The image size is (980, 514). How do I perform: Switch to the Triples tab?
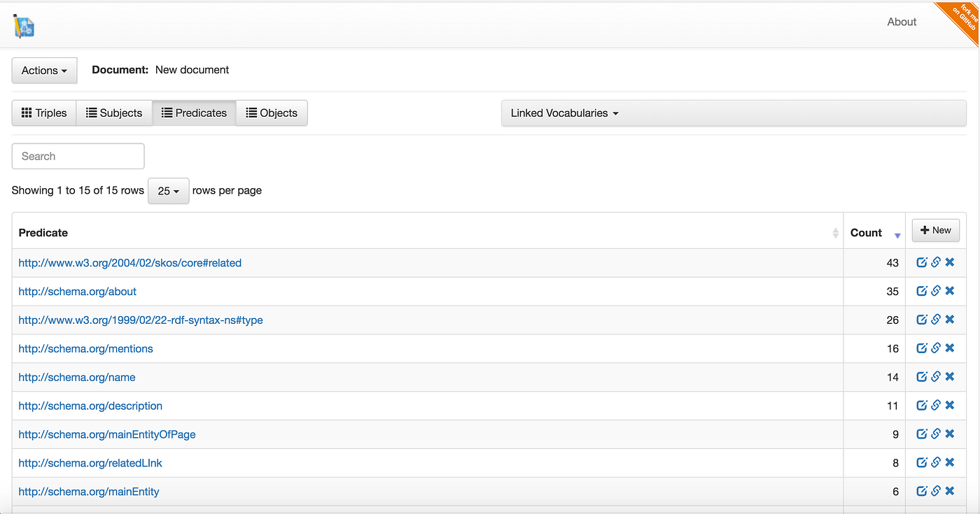coord(43,113)
